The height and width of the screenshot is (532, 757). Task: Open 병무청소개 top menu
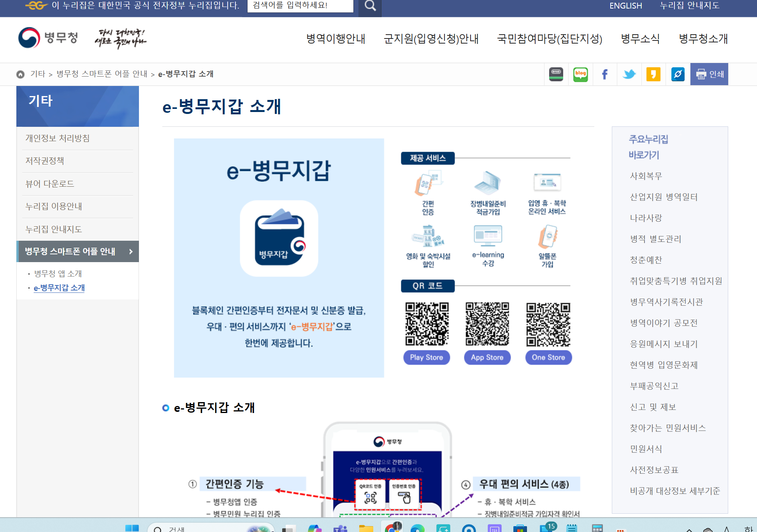tap(703, 38)
